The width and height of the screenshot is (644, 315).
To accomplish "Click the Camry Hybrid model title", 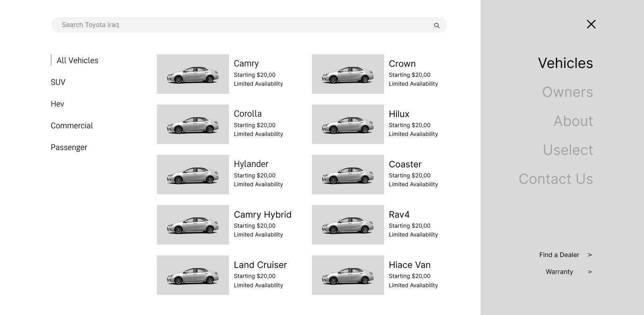I will coord(262,214).
